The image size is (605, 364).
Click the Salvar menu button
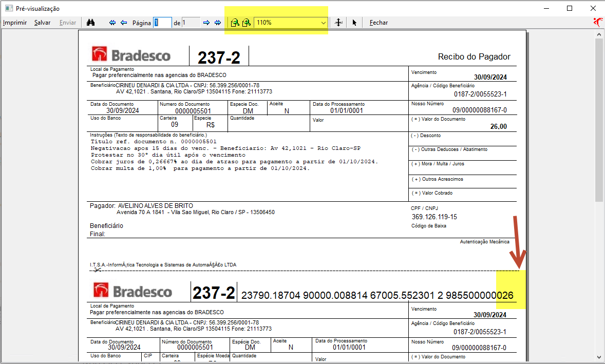43,23
